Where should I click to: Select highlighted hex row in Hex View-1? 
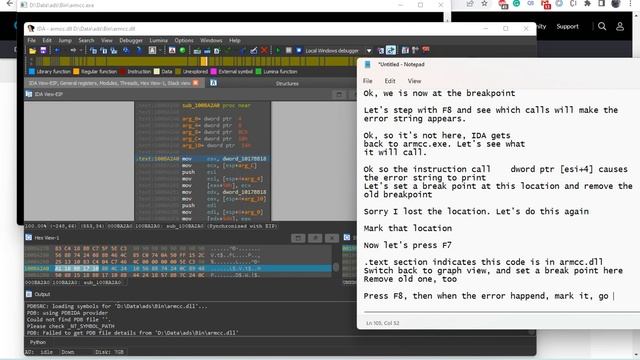tap(178, 269)
